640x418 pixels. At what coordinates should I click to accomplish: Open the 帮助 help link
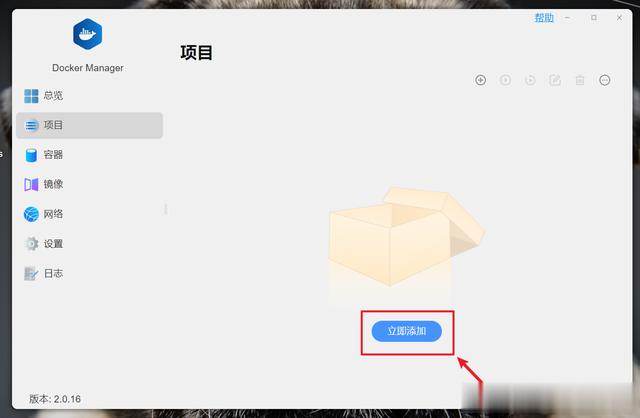click(x=544, y=18)
